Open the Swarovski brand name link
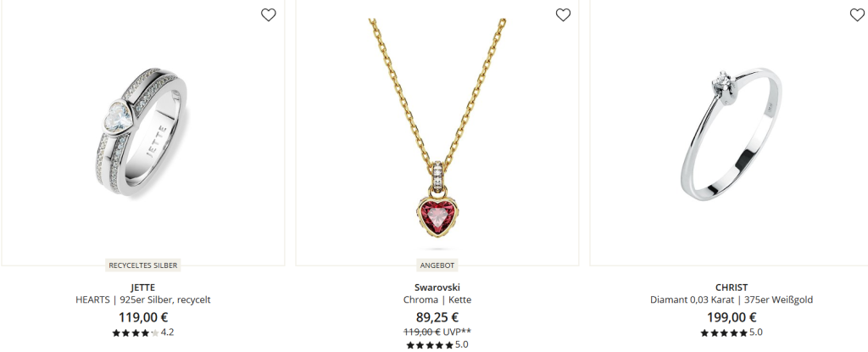 pyautogui.click(x=437, y=288)
